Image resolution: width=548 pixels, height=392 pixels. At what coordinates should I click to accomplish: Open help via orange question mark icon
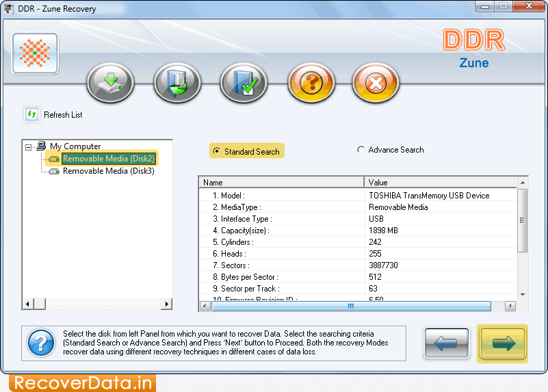click(311, 83)
